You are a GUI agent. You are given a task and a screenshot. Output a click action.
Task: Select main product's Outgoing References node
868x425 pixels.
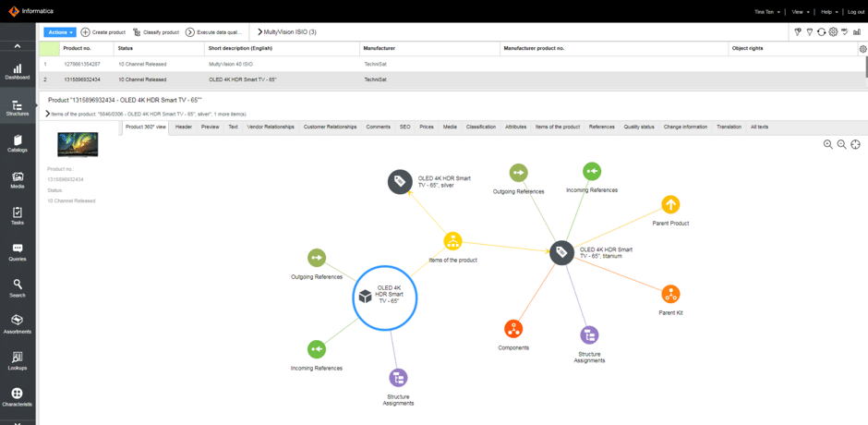pyautogui.click(x=317, y=258)
